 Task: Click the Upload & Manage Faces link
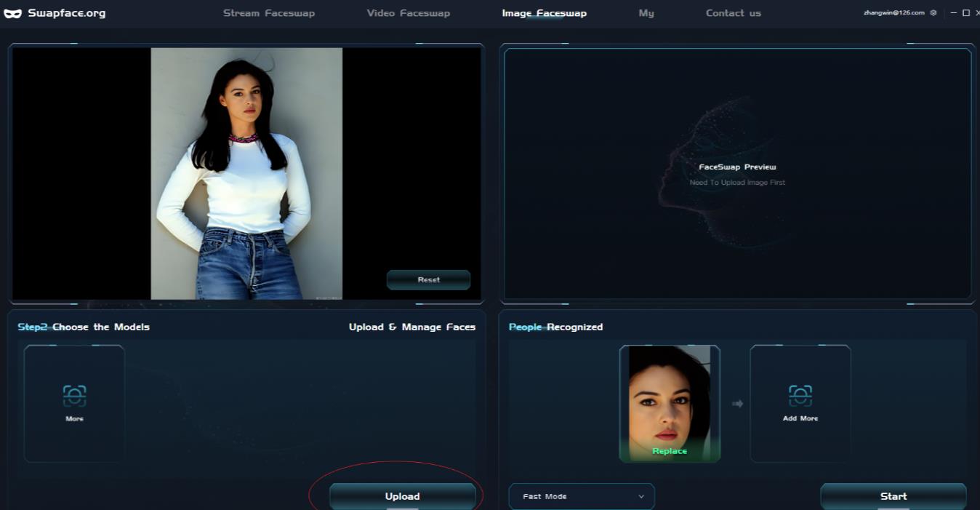pyautogui.click(x=411, y=327)
